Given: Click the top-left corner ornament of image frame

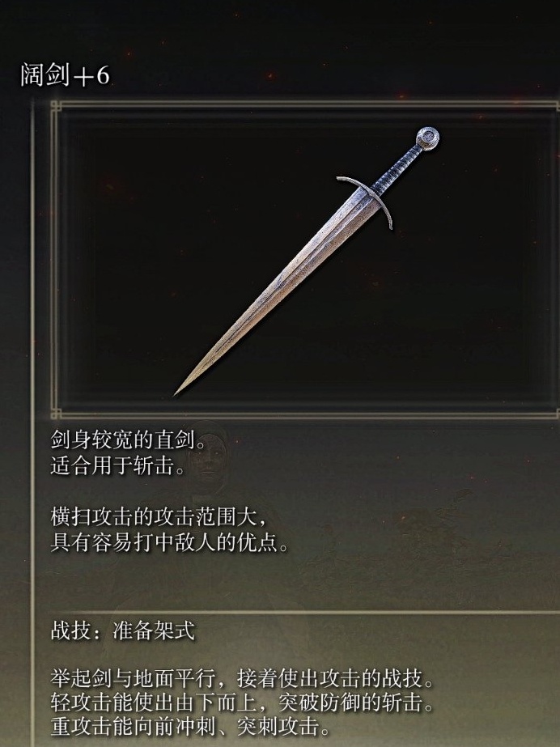Looking at the screenshot, I should pyautogui.click(x=56, y=107).
